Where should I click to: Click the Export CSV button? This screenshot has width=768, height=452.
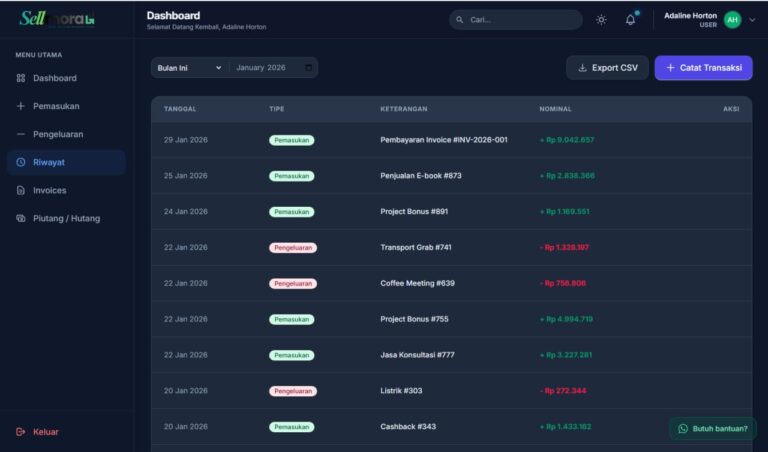[607, 68]
